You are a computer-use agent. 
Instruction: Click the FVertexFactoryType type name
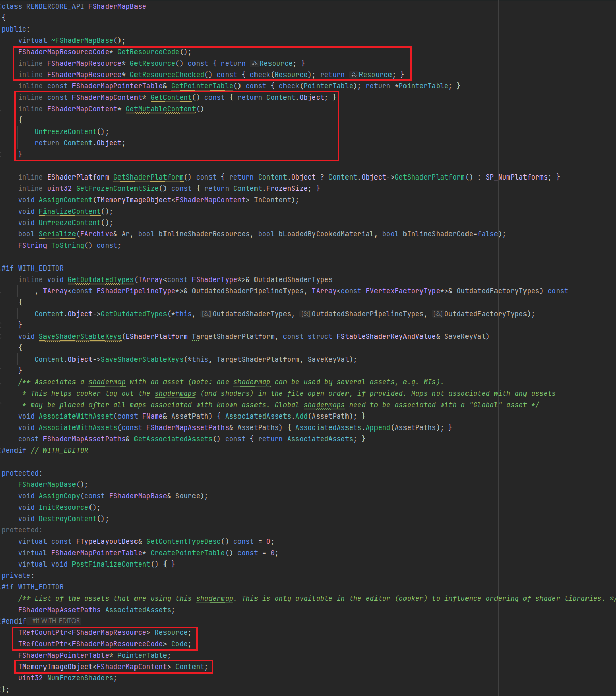(403, 291)
